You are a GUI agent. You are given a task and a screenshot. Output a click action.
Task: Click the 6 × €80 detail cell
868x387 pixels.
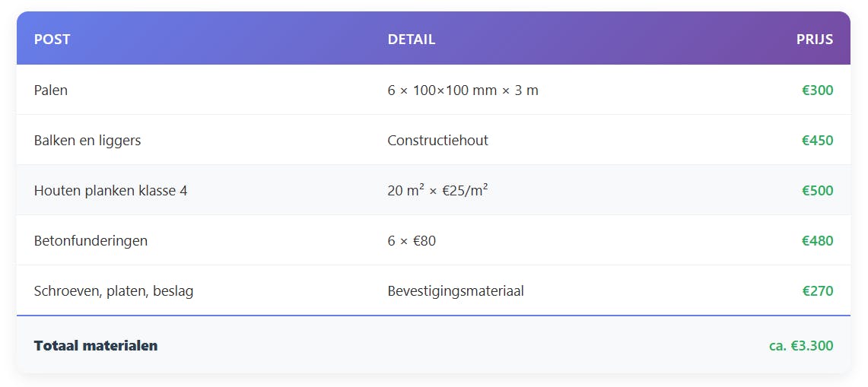pyautogui.click(x=412, y=241)
